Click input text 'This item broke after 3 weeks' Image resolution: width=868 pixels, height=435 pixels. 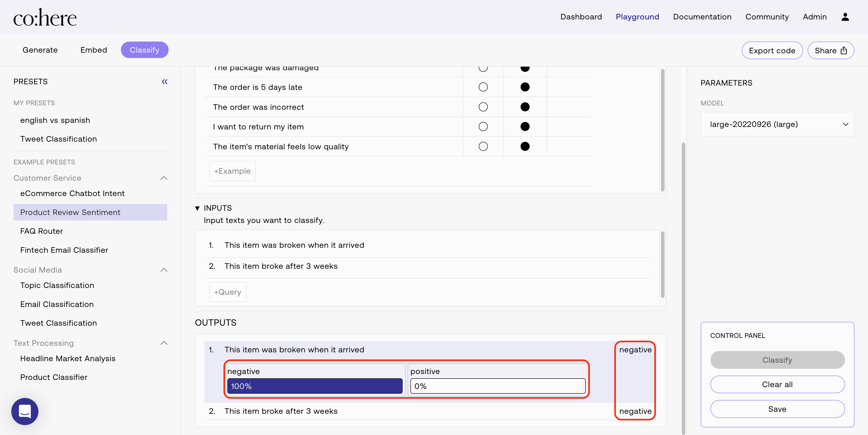click(x=281, y=266)
